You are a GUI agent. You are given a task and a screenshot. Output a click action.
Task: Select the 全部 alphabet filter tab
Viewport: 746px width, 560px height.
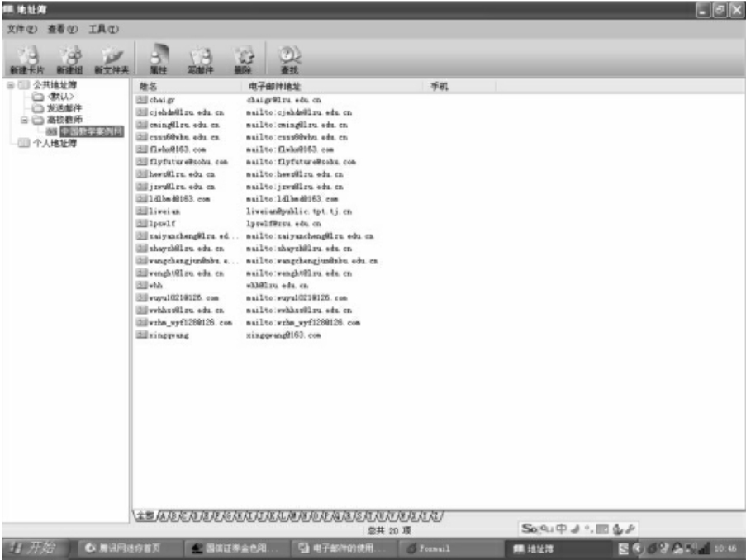[x=145, y=515]
